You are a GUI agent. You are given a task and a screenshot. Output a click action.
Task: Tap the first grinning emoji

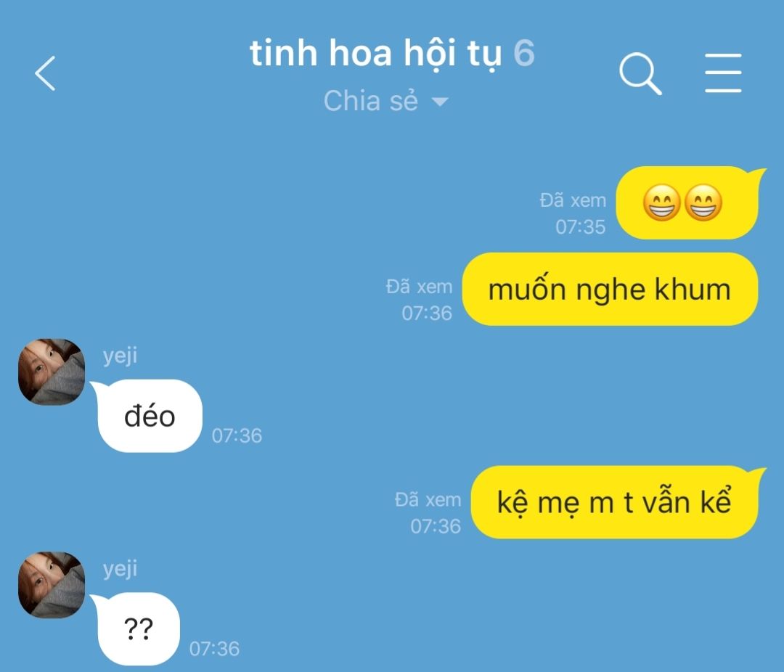[x=661, y=203]
